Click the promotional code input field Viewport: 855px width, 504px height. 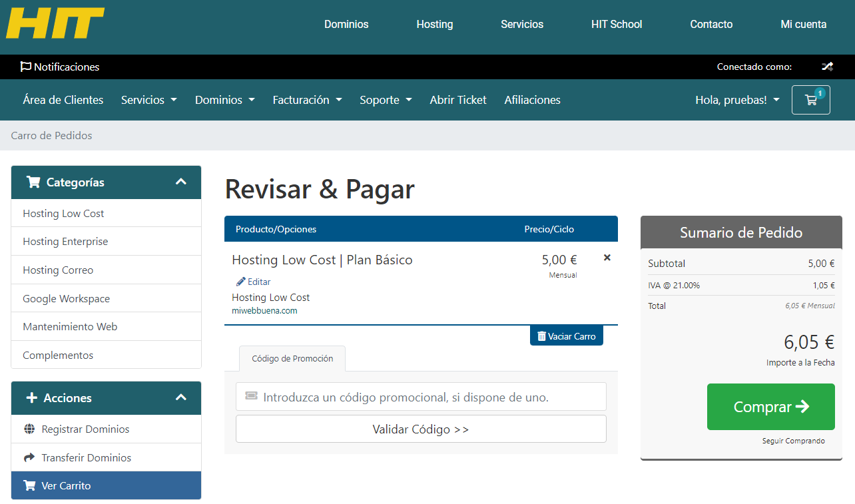pyautogui.click(x=421, y=397)
